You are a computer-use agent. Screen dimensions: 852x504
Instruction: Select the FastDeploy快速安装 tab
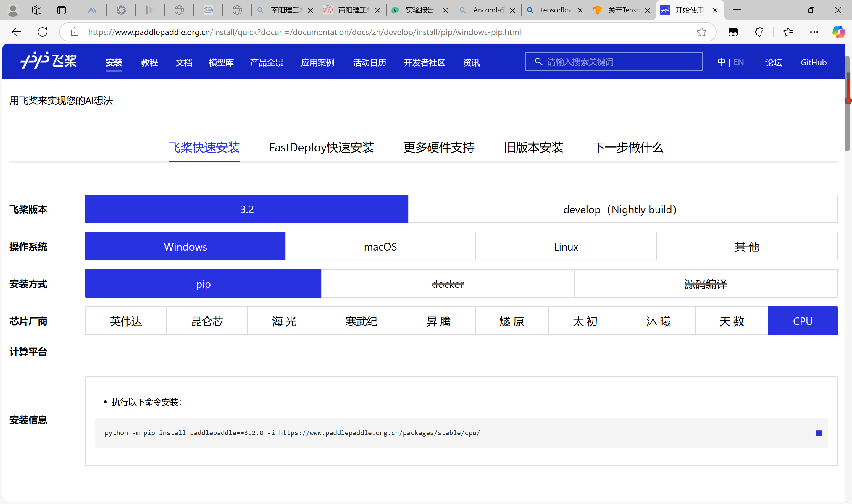(x=321, y=147)
